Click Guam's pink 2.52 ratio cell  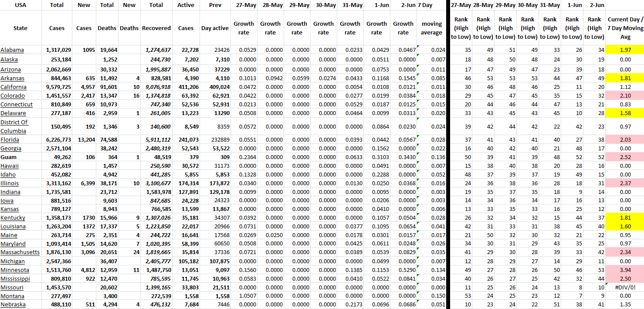coord(625,157)
